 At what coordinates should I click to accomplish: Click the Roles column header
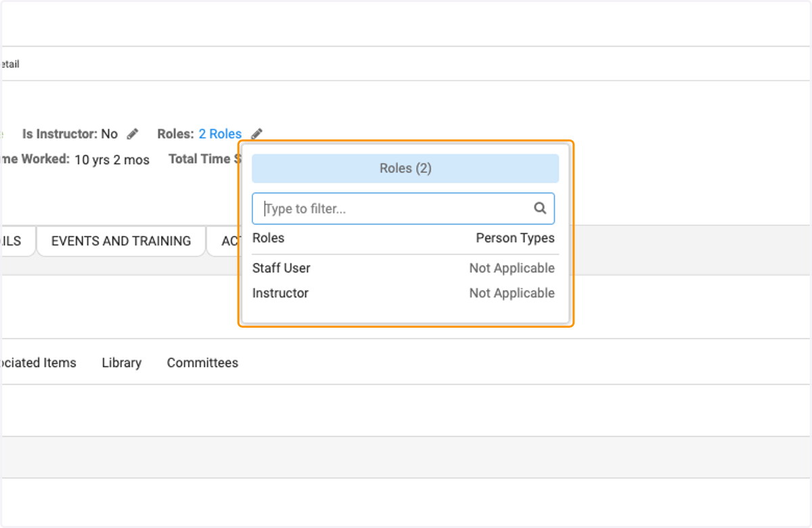coord(269,238)
